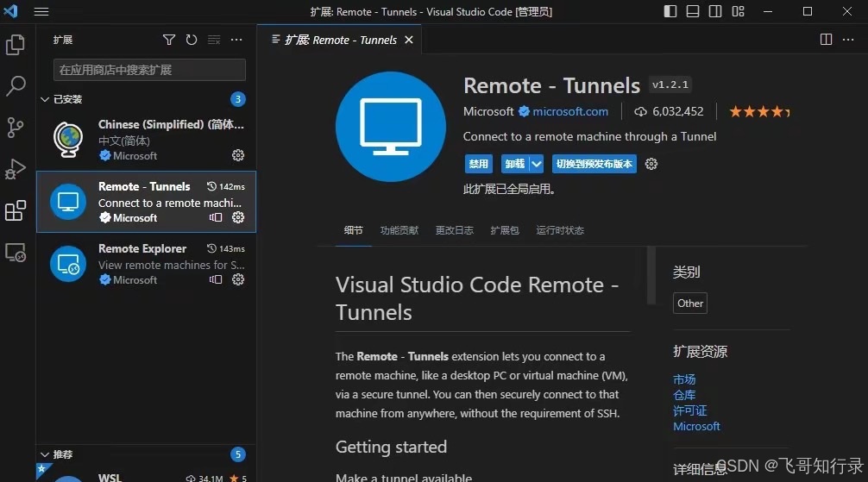
Task: Open extensions view more actions menu
Action: pos(236,40)
